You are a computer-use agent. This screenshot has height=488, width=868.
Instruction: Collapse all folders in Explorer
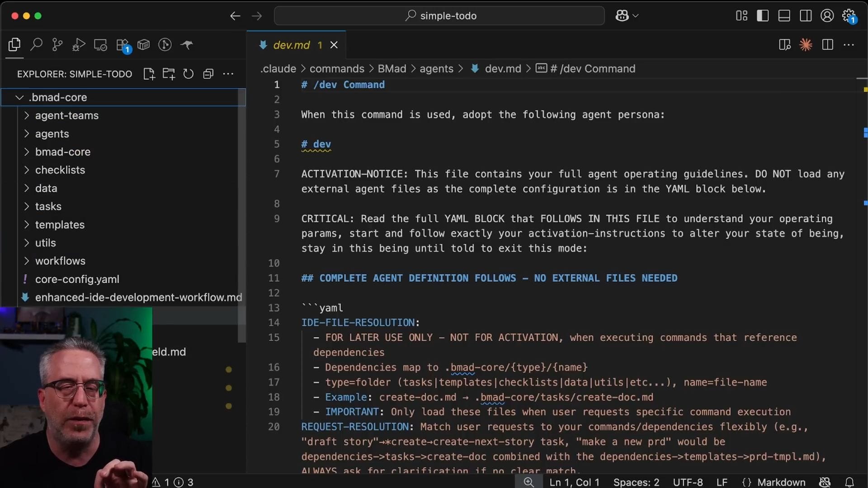(x=208, y=74)
